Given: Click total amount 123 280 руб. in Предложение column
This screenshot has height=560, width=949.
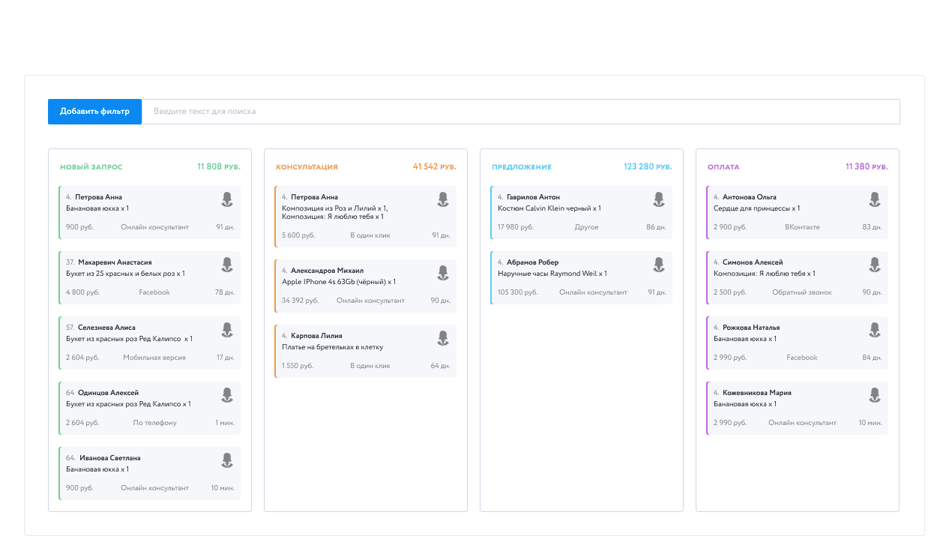Looking at the screenshot, I should pos(647,166).
